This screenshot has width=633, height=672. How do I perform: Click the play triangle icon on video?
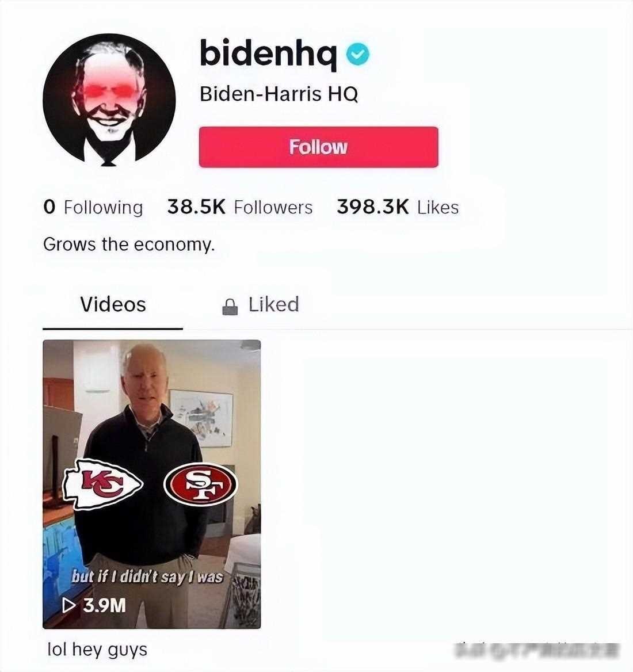point(68,605)
